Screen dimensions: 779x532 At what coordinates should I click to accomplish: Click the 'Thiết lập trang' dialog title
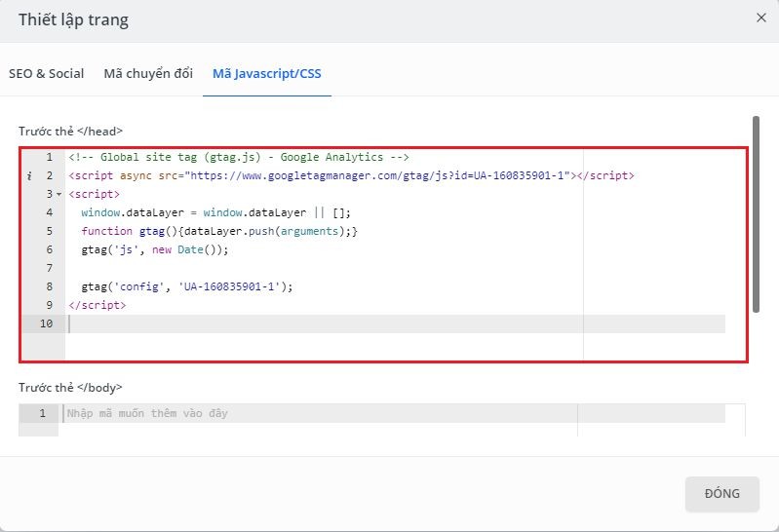tap(73, 19)
